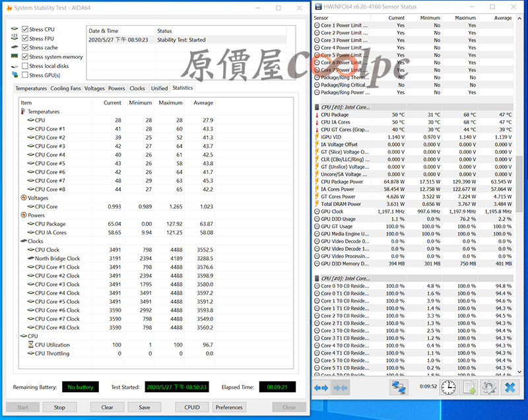Click HWiNFO64 title bar app icon
Viewport: 528px width, 420px height.
click(x=318, y=7)
